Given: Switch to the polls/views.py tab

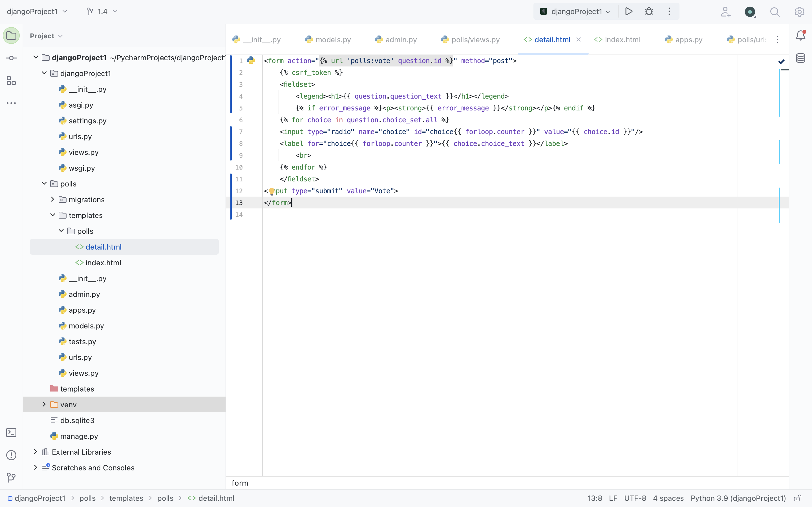Looking at the screenshot, I should click(x=475, y=39).
